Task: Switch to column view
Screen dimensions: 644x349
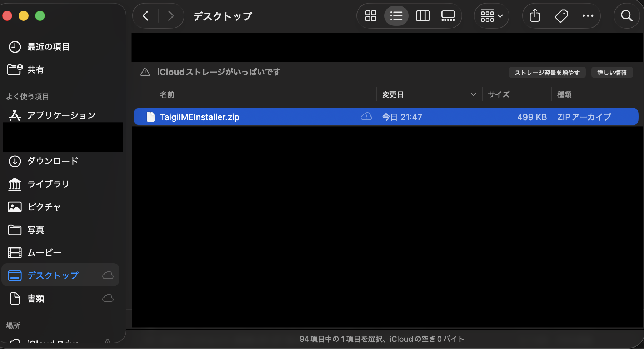Action: click(423, 16)
